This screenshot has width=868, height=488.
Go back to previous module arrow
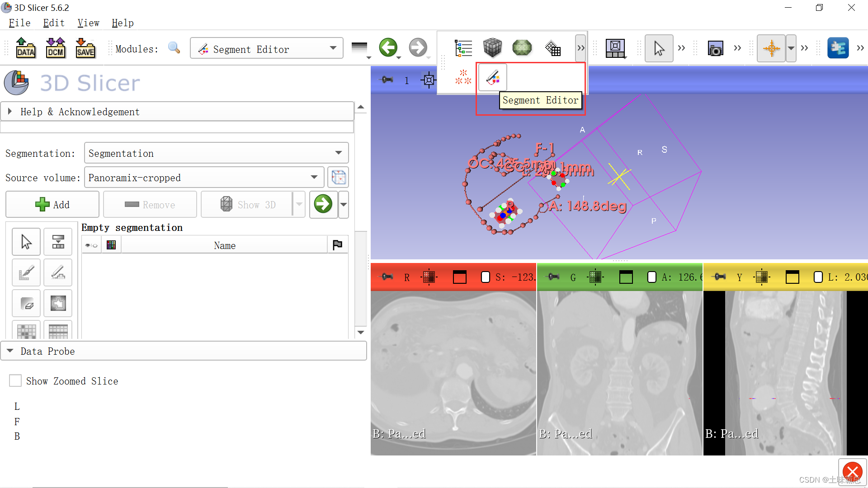click(x=388, y=48)
